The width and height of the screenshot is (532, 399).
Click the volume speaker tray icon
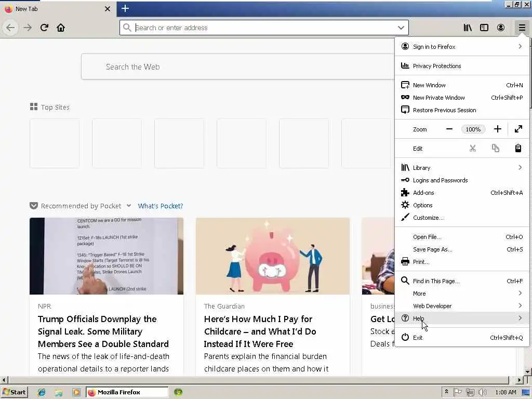(482, 392)
